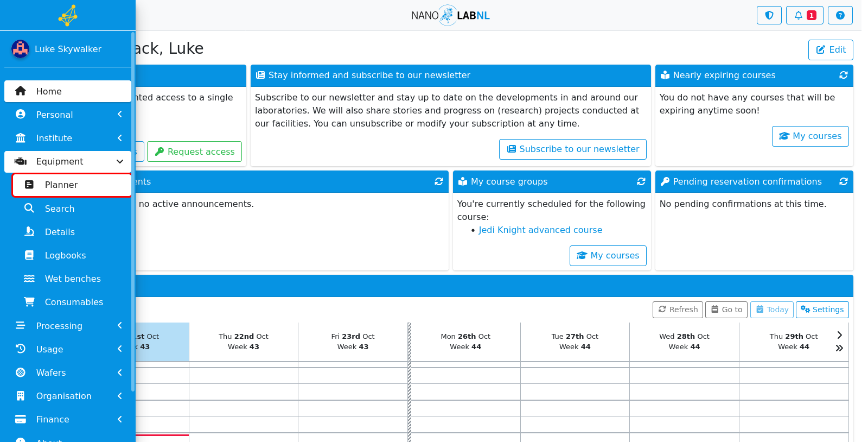The height and width of the screenshot is (442, 868).
Task: Expand the Wafers menu
Action: pos(68,372)
